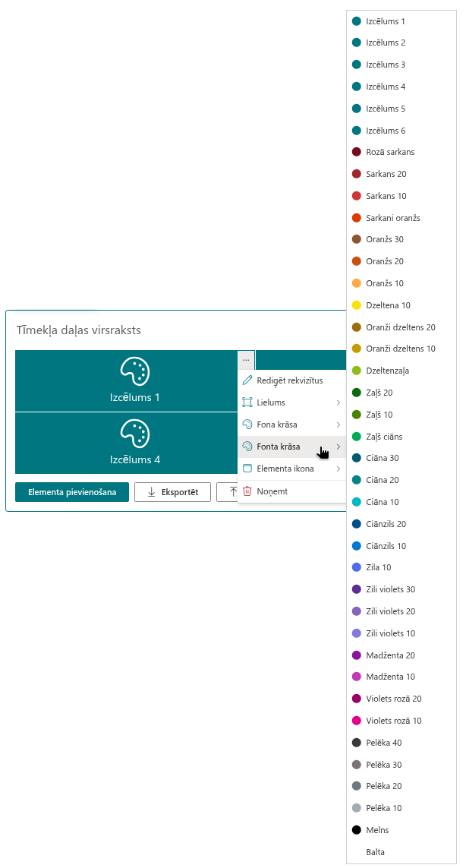This screenshot has height=868, width=466.
Task: Open the Lielums submenu
Action: [x=291, y=402]
